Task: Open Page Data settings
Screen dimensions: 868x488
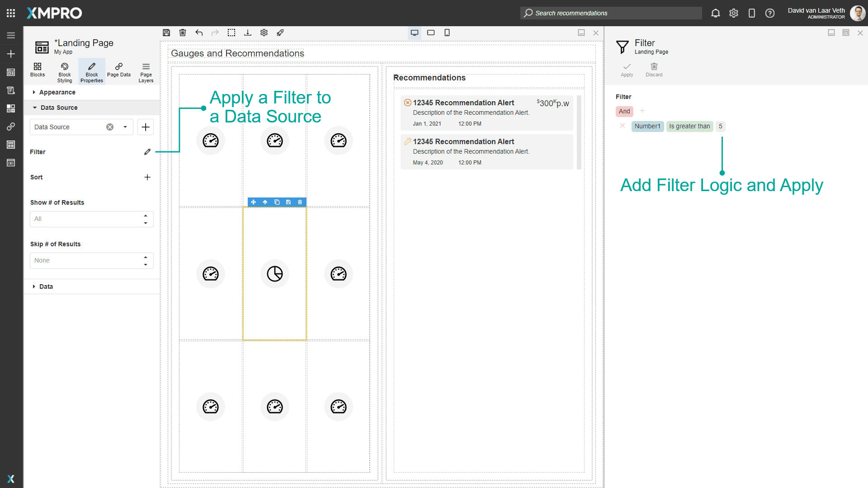Action: tap(119, 71)
